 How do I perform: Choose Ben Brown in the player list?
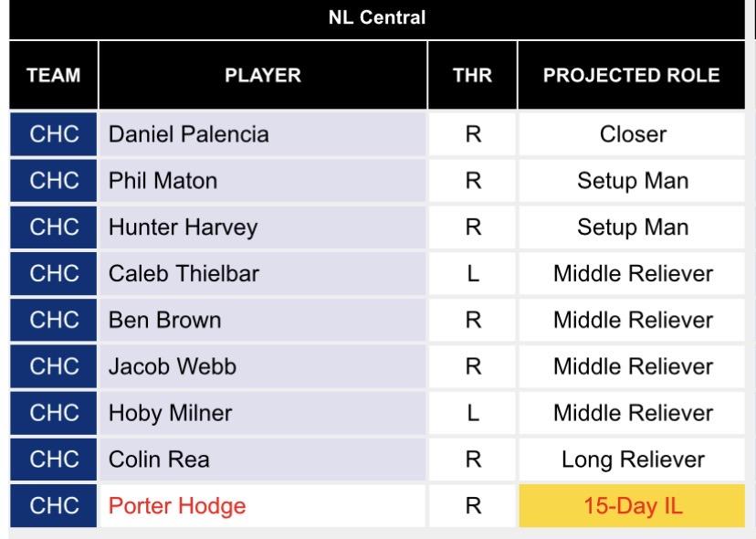[x=164, y=320]
